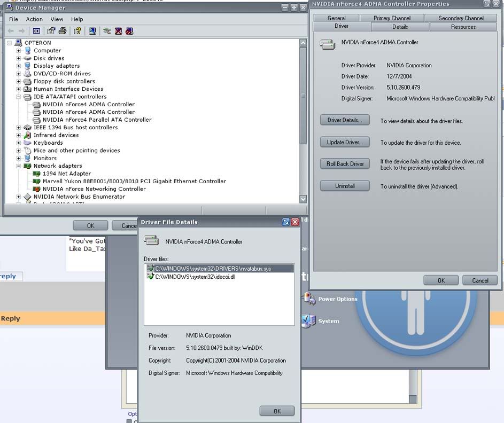
Task: Collapse the IDE ATA/ATAPI controllers node
Action: (x=18, y=97)
